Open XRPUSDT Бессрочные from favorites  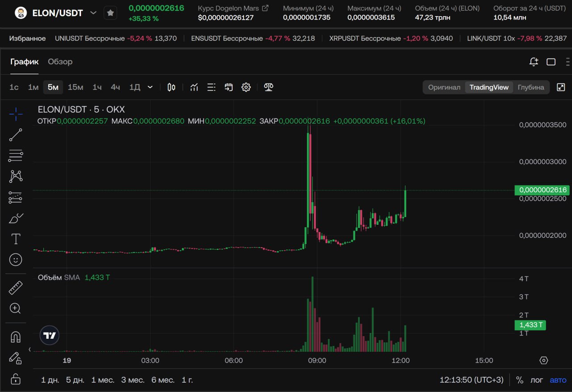tap(391, 38)
